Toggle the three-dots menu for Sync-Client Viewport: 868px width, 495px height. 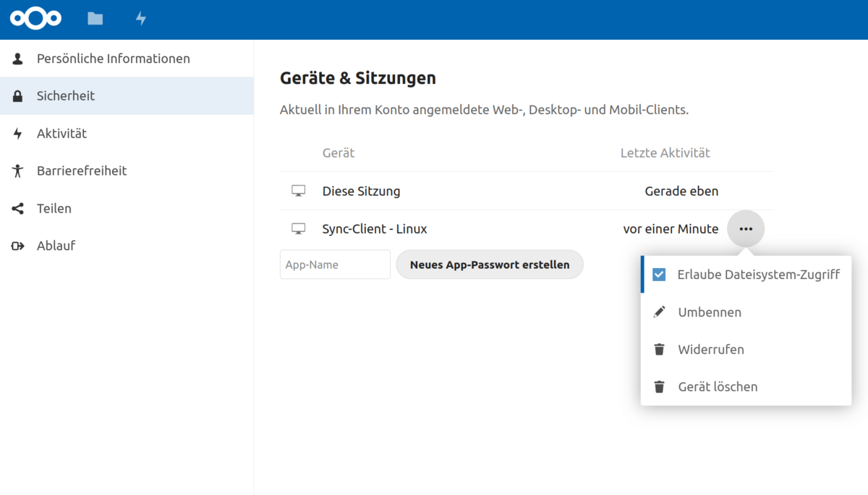(746, 229)
